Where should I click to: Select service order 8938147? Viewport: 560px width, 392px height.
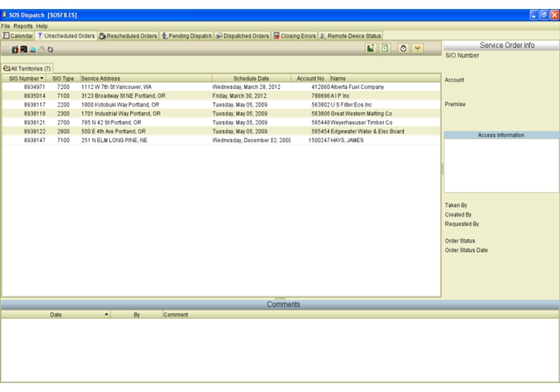(x=34, y=140)
